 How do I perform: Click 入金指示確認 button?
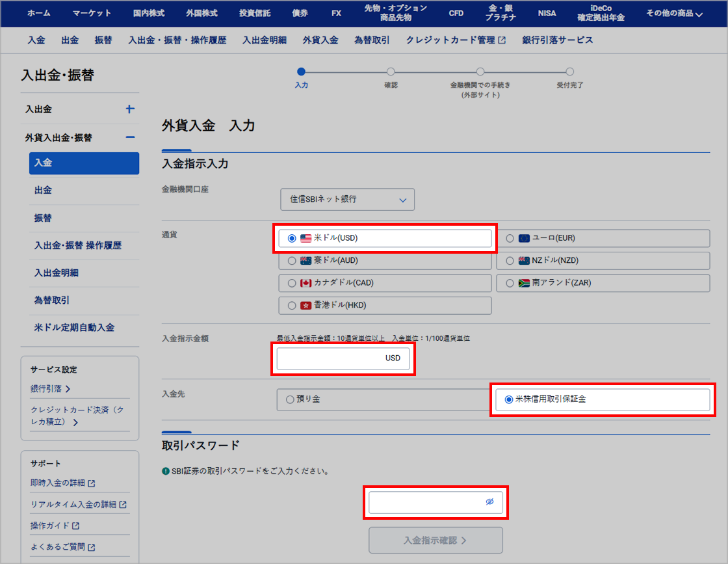435,541
